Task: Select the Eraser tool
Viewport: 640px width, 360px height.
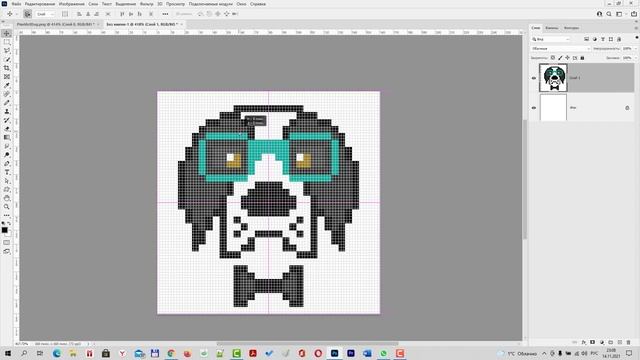Action: 7,129
